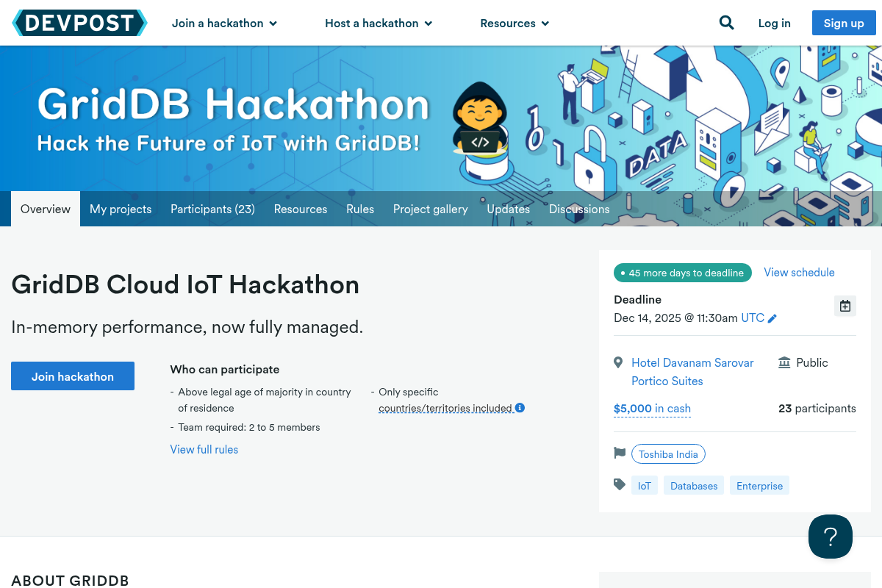Screen dimensions: 882x588
Task: Expand the Join a hackathon menu
Action: [224, 23]
